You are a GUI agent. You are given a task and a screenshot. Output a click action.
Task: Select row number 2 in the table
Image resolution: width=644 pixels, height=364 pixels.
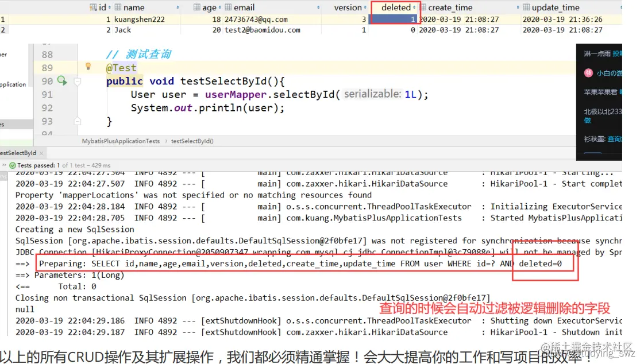(3, 30)
